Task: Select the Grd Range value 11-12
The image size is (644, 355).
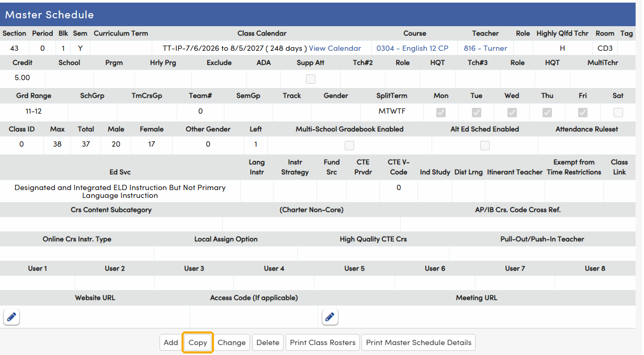Action: (33, 111)
